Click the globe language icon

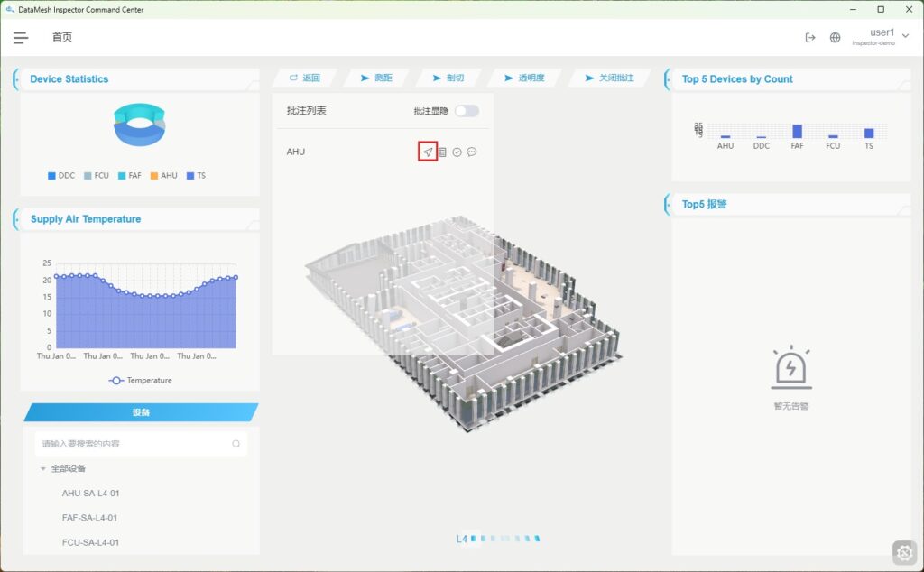(835, 37)
